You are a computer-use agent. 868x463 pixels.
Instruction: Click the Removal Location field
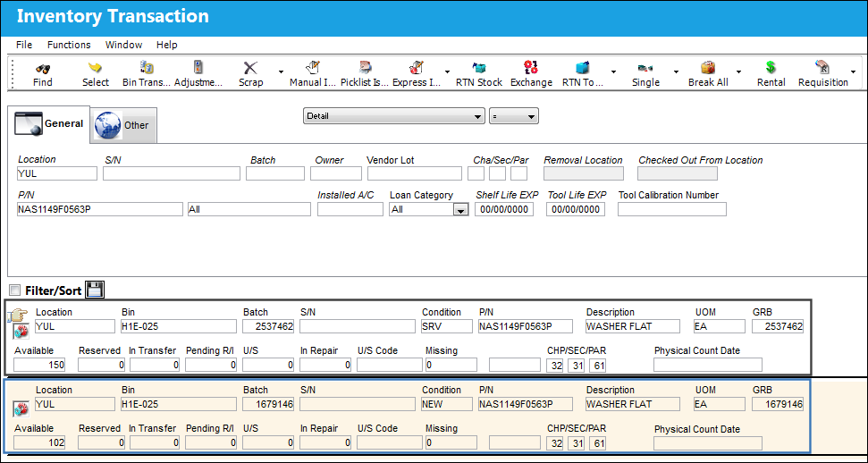click(584, 173)
